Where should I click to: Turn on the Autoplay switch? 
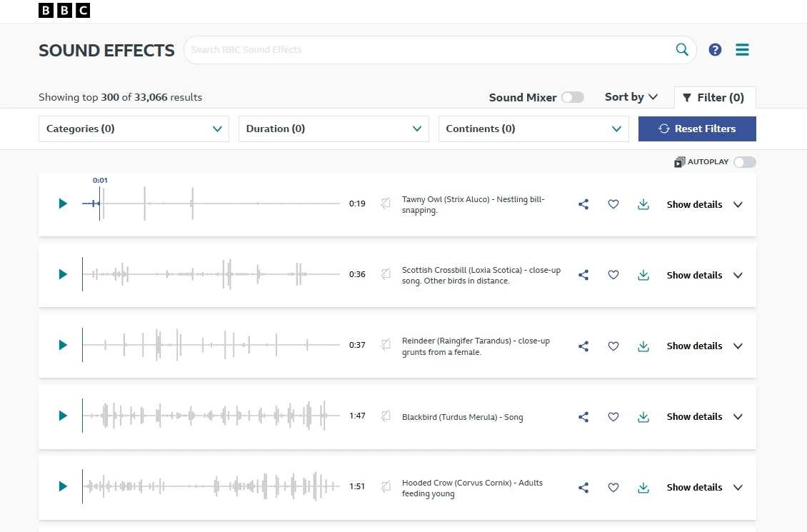[x=745, y=162]
